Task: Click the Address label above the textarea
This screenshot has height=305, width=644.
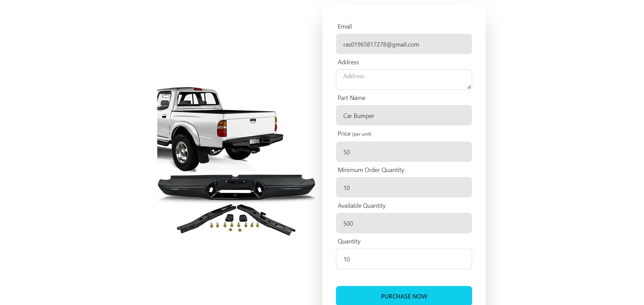Action: 348,62
